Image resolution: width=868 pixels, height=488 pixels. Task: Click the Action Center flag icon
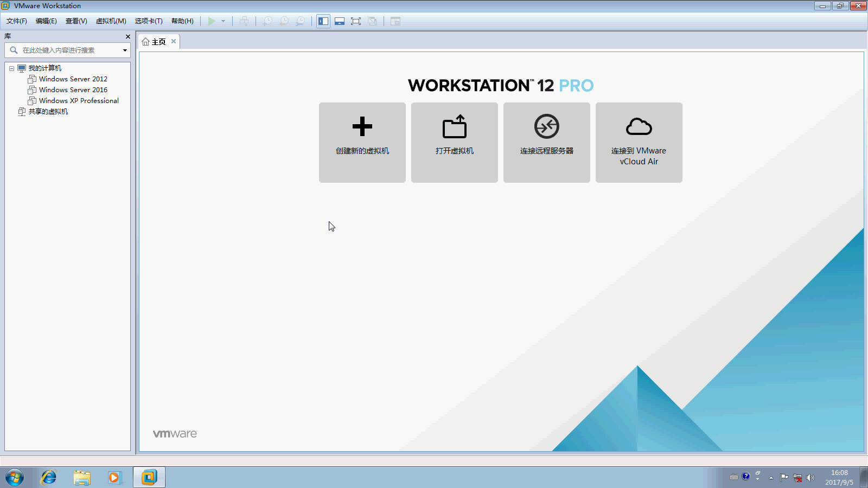coord(784,478)
